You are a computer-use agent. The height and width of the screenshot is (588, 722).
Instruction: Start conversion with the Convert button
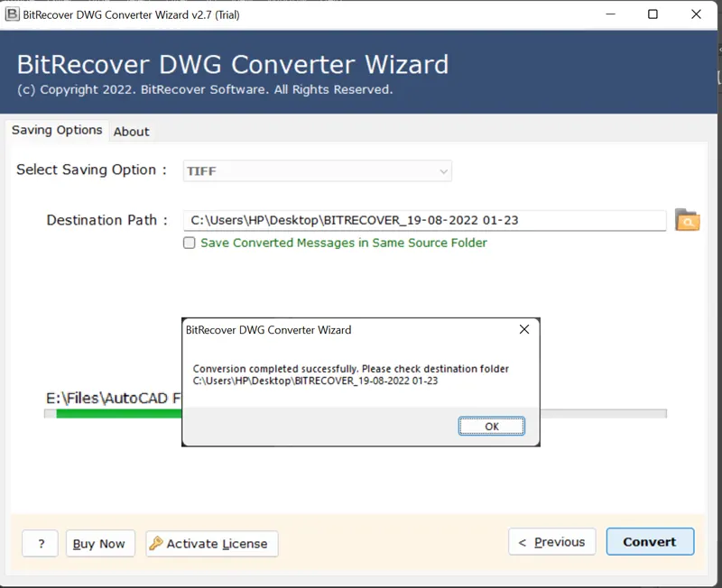pyautogui.click(x=649, y=542)
